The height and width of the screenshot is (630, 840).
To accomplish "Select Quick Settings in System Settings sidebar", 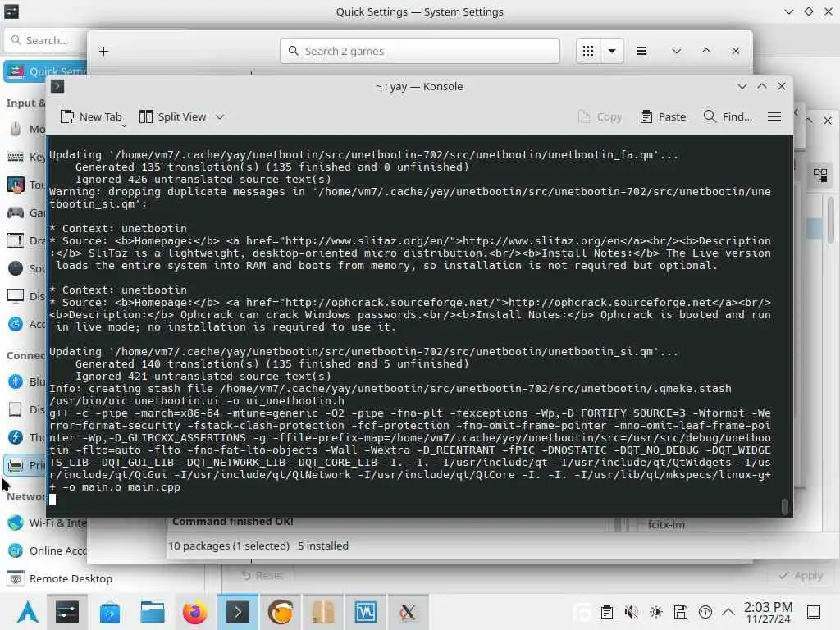I will (x=46, y=71).
